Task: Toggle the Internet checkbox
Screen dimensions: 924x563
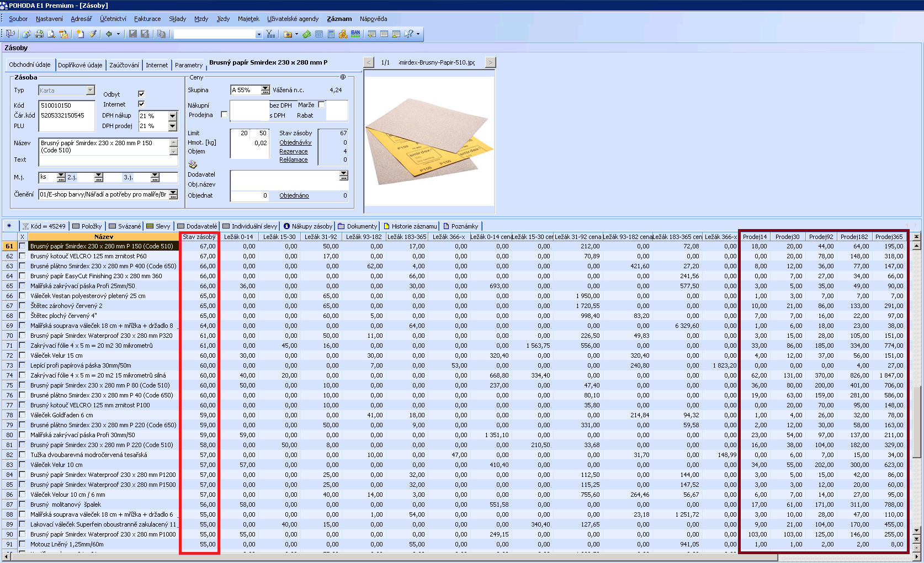Action: [x=141, y=104]
